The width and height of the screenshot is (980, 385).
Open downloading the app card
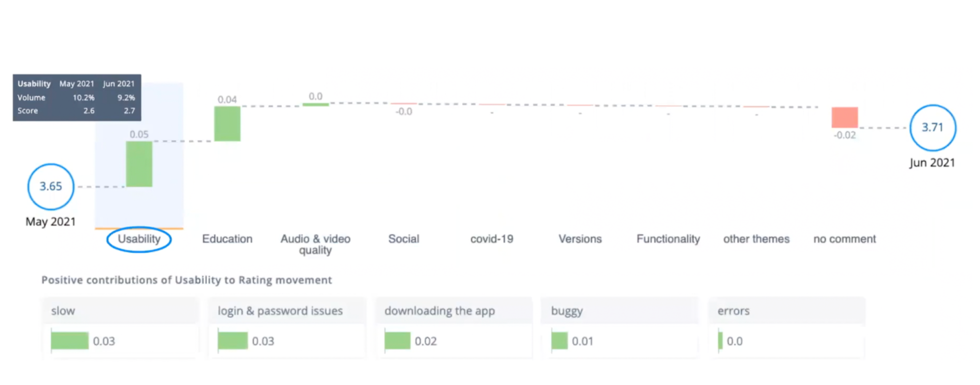coord(453,327)
